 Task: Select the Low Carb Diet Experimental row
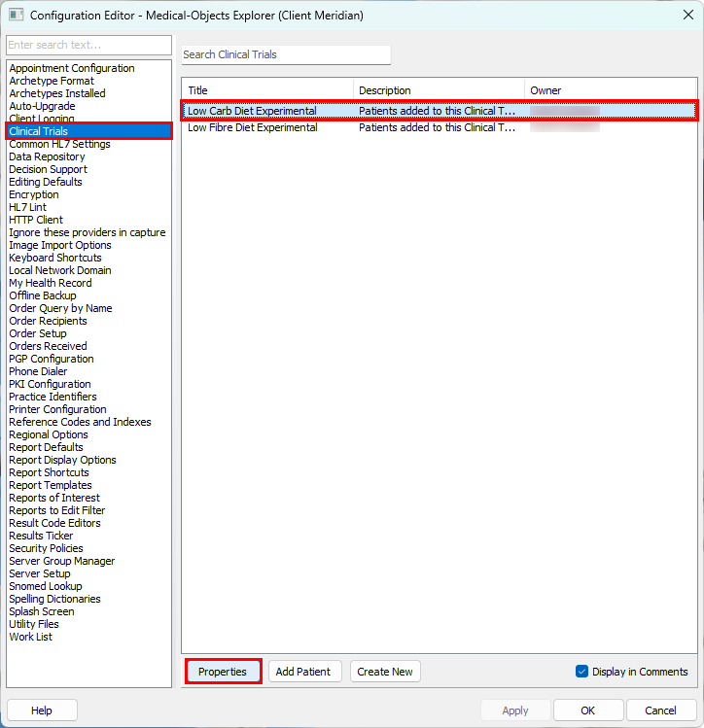tap(253, 111)
